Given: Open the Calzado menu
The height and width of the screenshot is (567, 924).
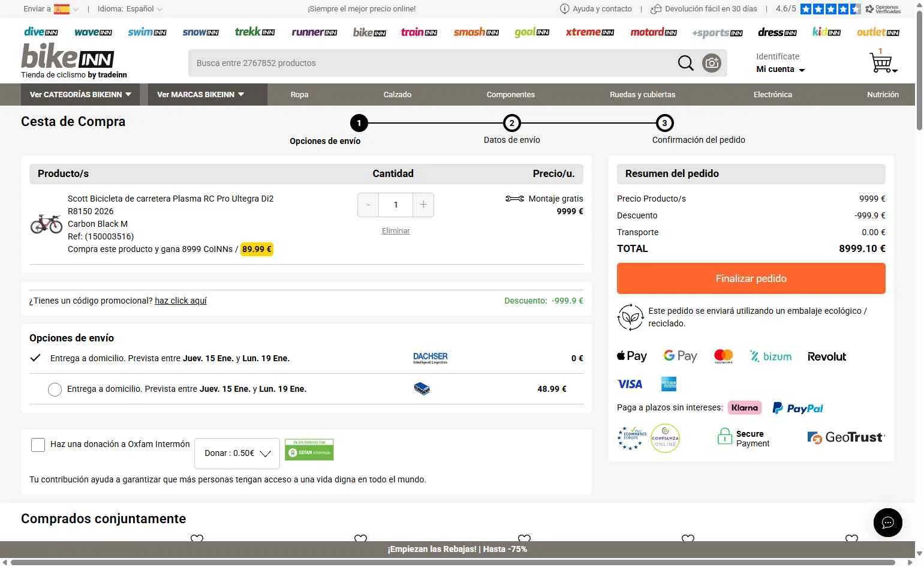Looking at the screenshot, I should (398, 95).
